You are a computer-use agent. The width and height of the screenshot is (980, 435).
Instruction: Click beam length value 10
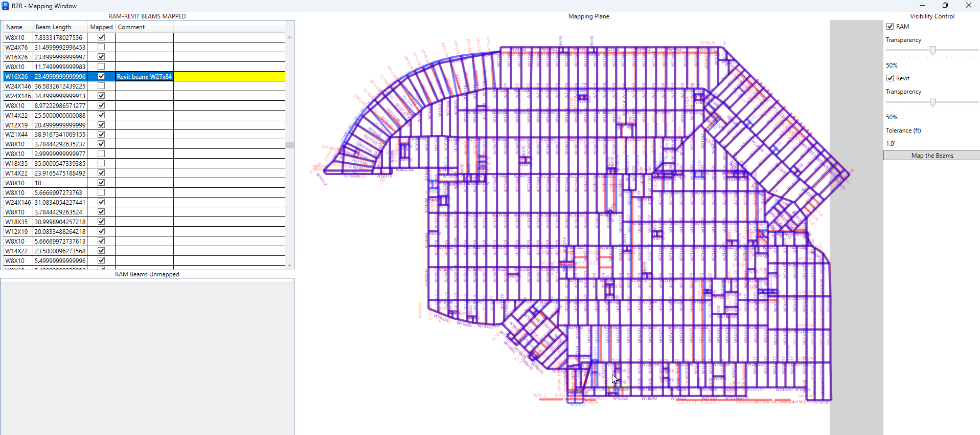point(60,183)
